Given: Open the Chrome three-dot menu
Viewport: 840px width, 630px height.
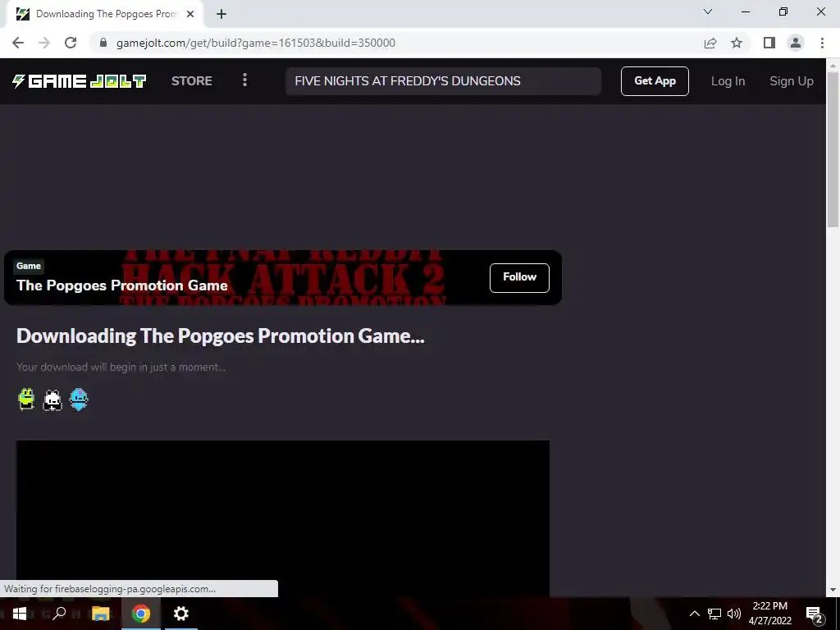Looking at the screenshot, I should pos(822,43).
